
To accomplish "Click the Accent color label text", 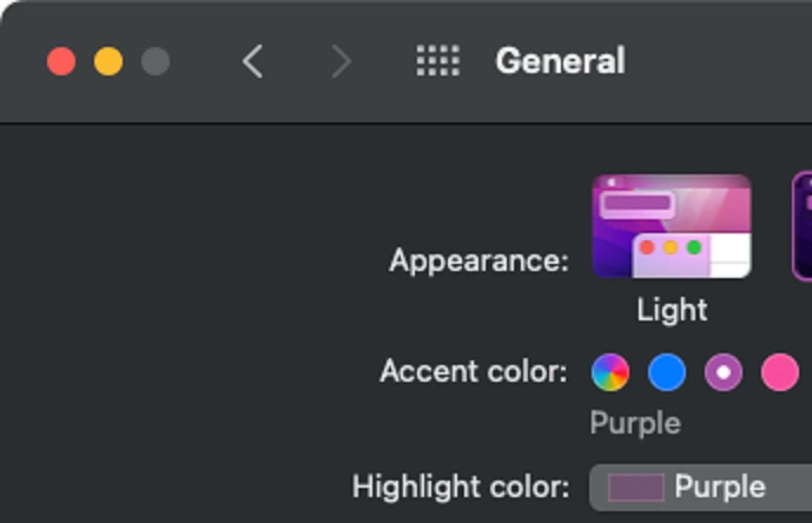I will point(473,372).
